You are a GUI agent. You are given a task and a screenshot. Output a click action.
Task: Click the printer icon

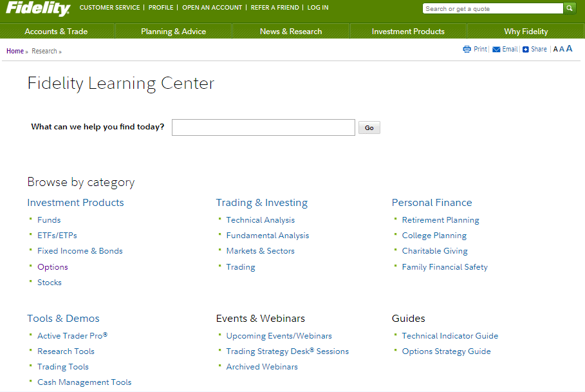[467, 49]
